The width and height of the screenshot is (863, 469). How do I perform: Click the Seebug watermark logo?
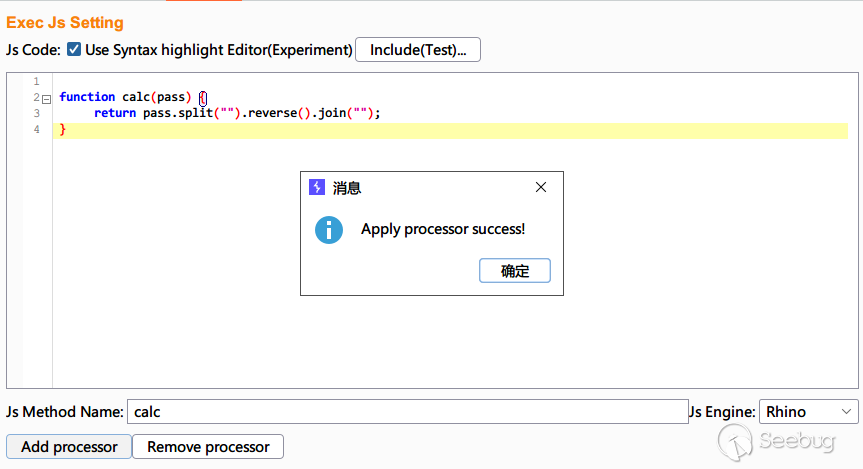[x=776, y=441]
